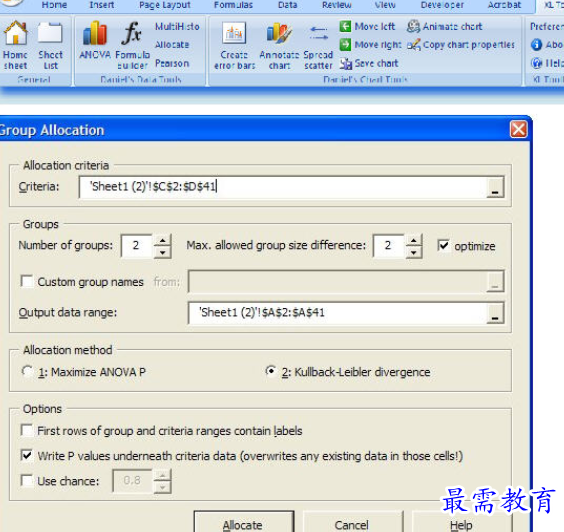The height and width of the screenshot is (532, 564).
Task: Increase Number of groups spinner
Action: coord(163,240)
